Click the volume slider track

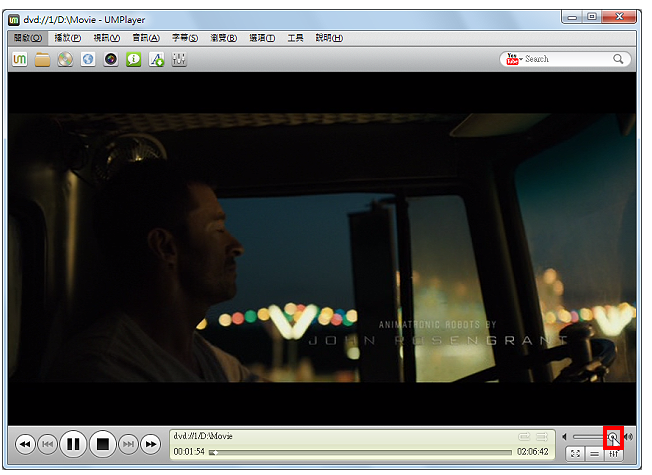pos(595,437)
